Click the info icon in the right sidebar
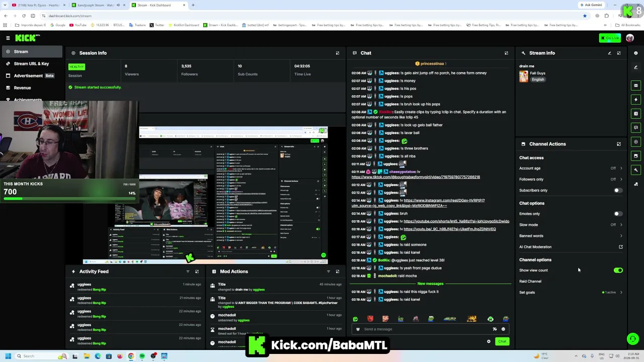This screenshot has height=362, width=644. 636,53
